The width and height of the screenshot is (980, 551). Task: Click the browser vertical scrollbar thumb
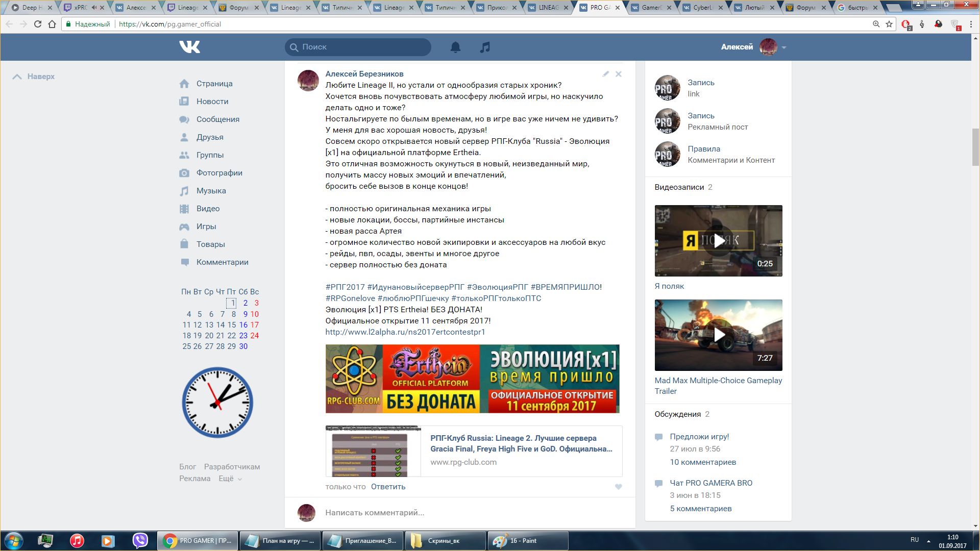click(975, 147)
